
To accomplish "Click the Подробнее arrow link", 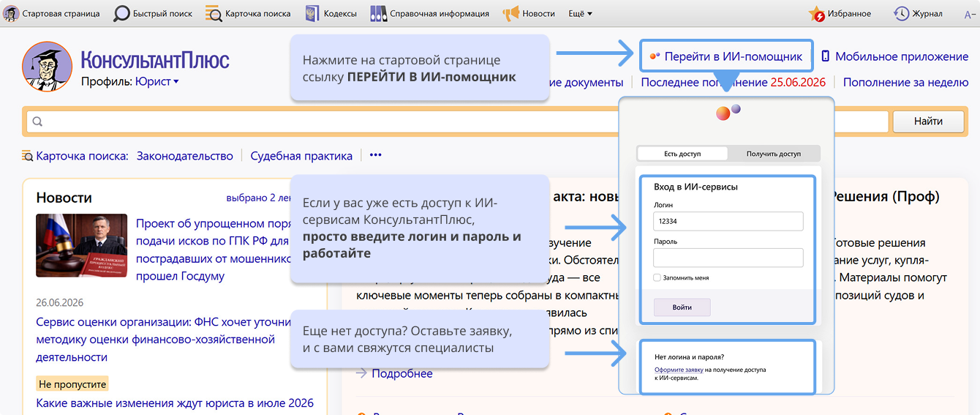I will click(x=394, y=373).
